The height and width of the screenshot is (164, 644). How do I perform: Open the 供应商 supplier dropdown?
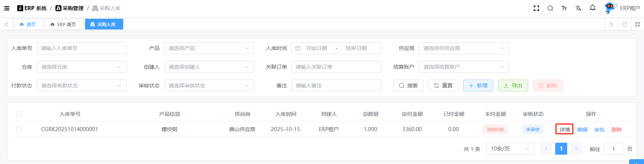pyautogui.click(x=463, y=48)
